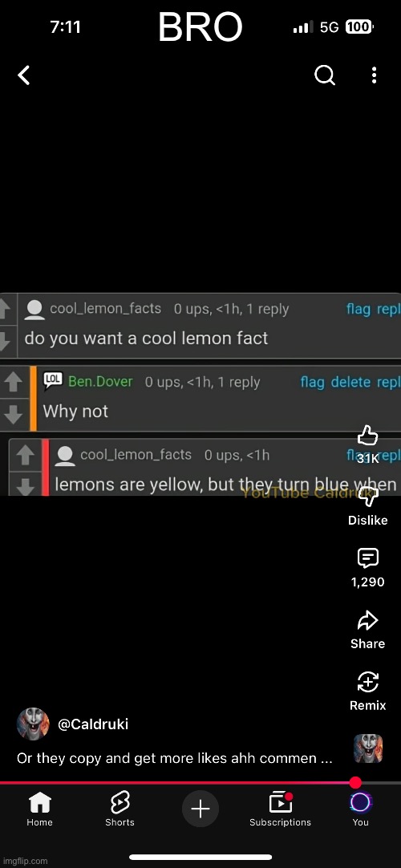Open the You profile tab

coord(360,809)
